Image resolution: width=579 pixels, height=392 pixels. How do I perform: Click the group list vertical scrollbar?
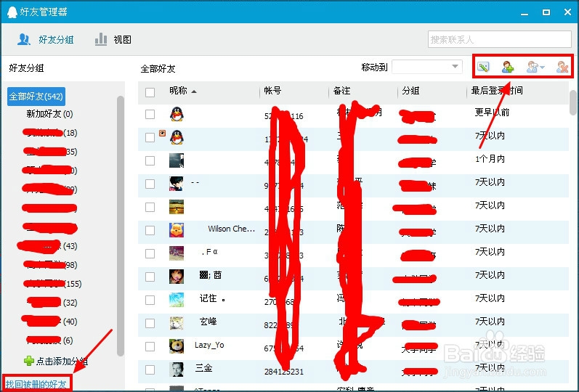point(121,225)
